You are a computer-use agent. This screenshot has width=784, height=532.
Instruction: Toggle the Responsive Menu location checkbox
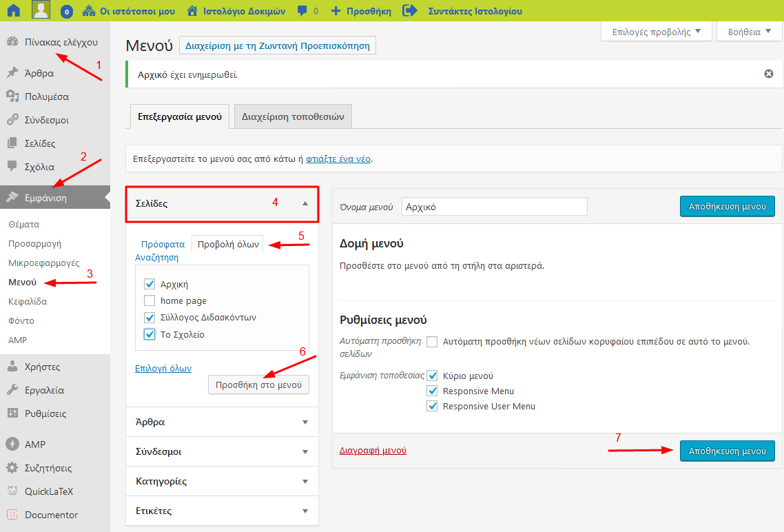pos(433,391)
